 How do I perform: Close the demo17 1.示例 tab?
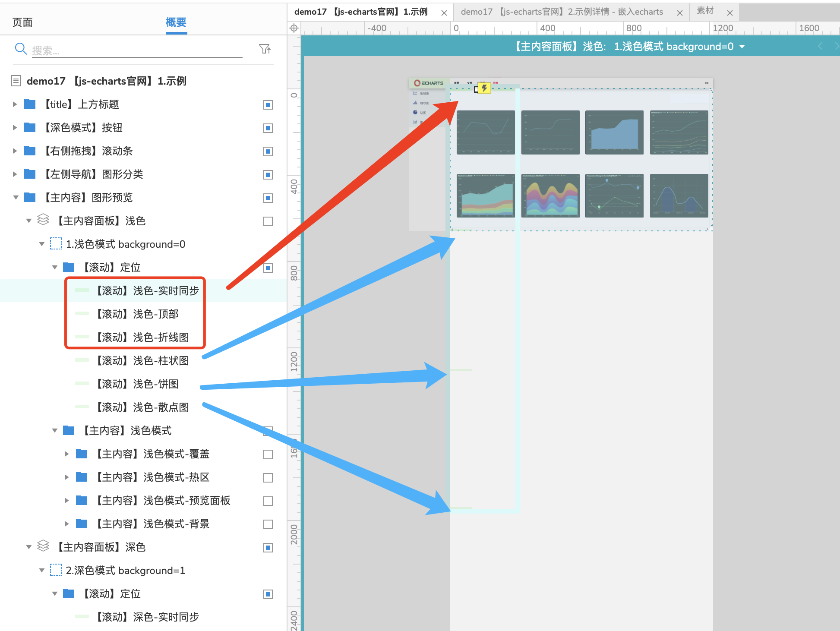click(444, 13)
